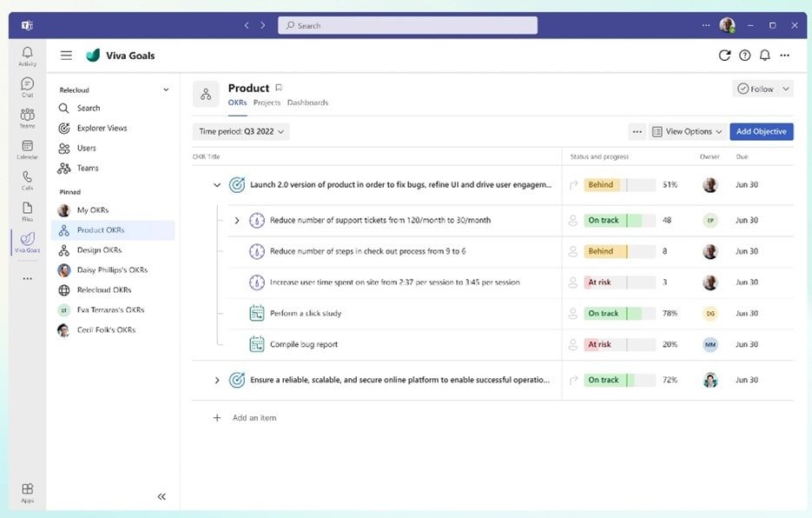Select Viva Goals app in Teams rail

28,242
